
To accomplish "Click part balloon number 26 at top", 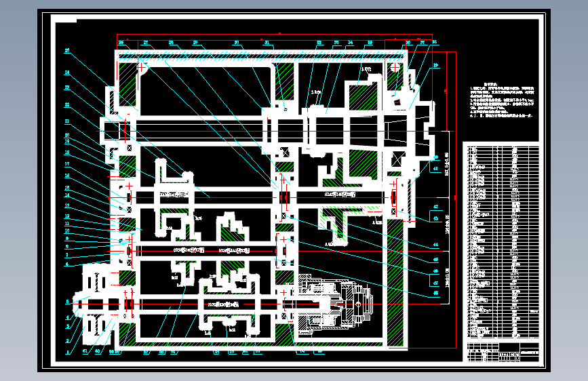I will 121,43.
